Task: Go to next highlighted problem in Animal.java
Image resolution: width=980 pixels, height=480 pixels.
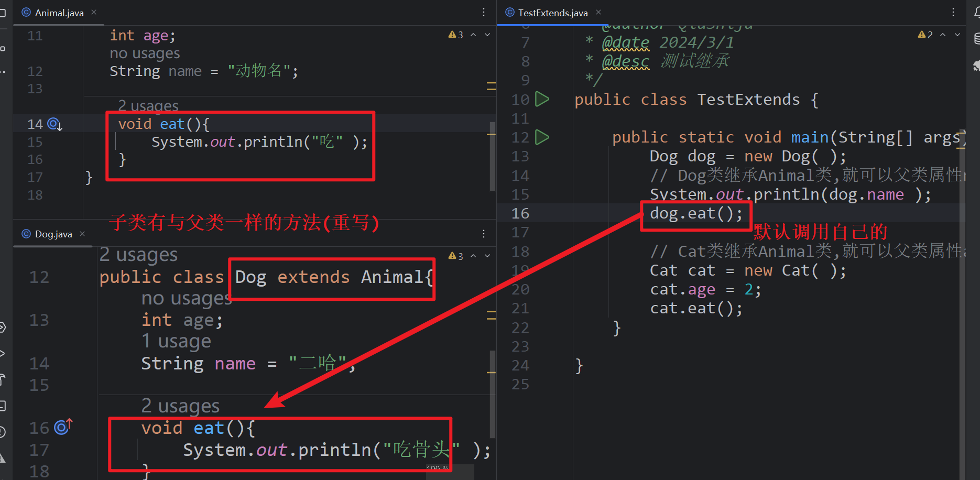Action: coord(487,35)
